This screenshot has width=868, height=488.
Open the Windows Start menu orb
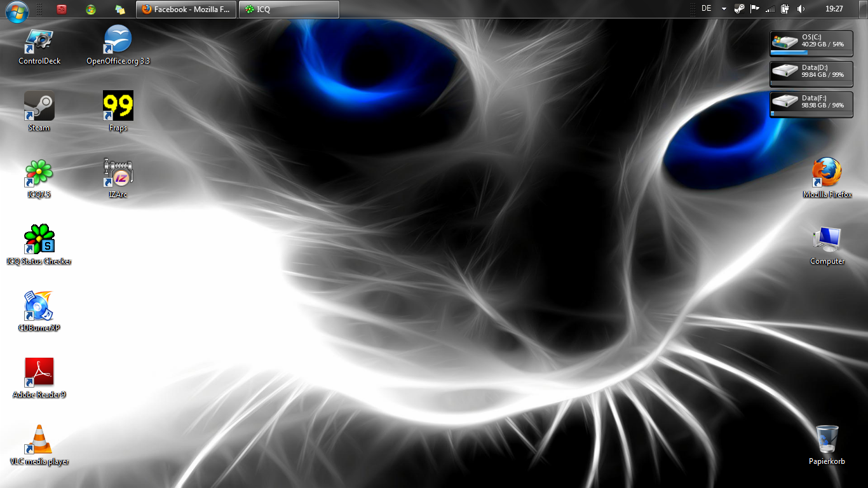(17, 10)
